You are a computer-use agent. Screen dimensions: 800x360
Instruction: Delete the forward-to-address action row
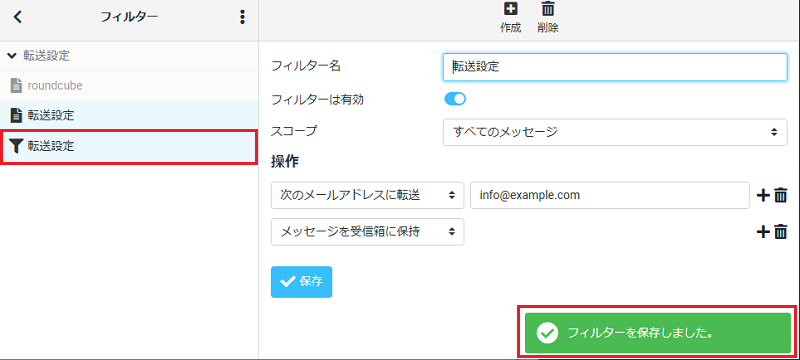tap(781, 195)
